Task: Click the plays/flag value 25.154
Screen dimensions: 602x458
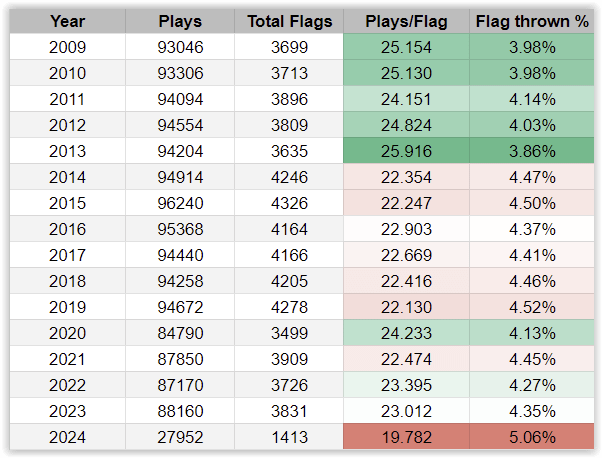Action: tap(406, 47)
